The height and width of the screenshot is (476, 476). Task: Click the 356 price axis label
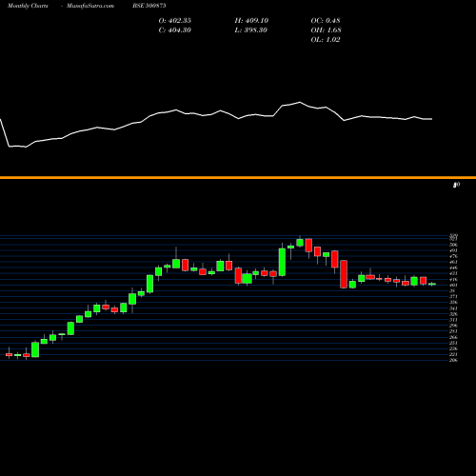tap(454, 302)
